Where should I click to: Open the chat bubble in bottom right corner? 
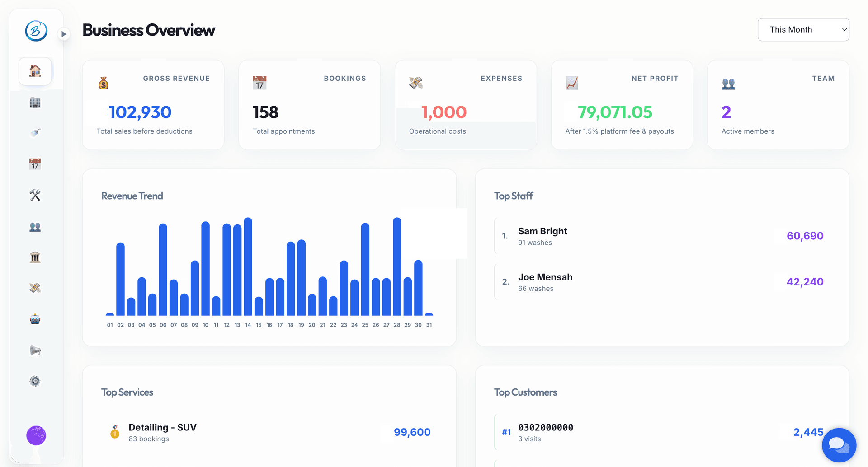838,445
